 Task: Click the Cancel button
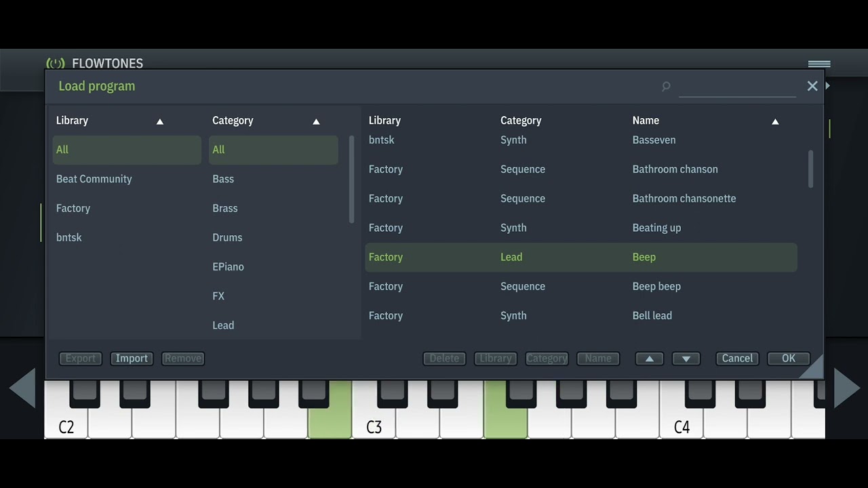pyautogui.click(x=737, y=359)
